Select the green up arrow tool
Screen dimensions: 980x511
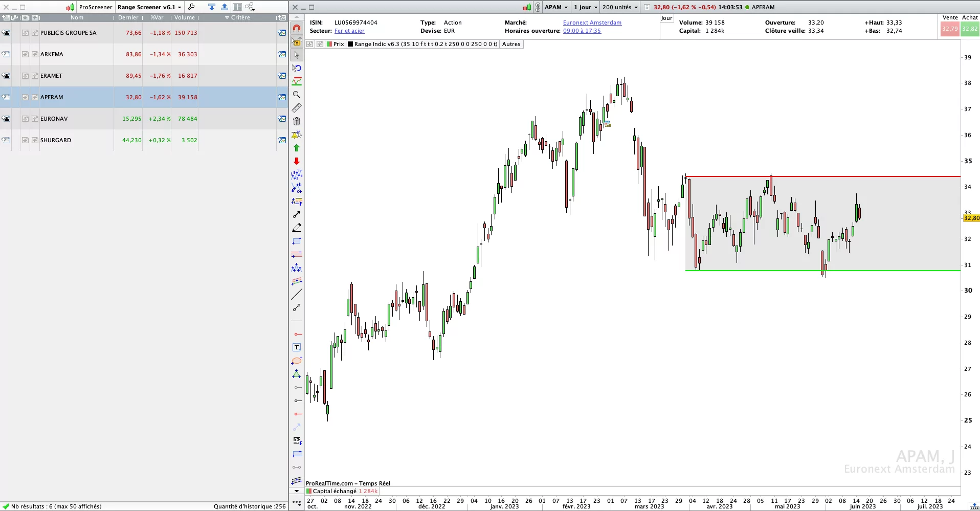point(297,148)
